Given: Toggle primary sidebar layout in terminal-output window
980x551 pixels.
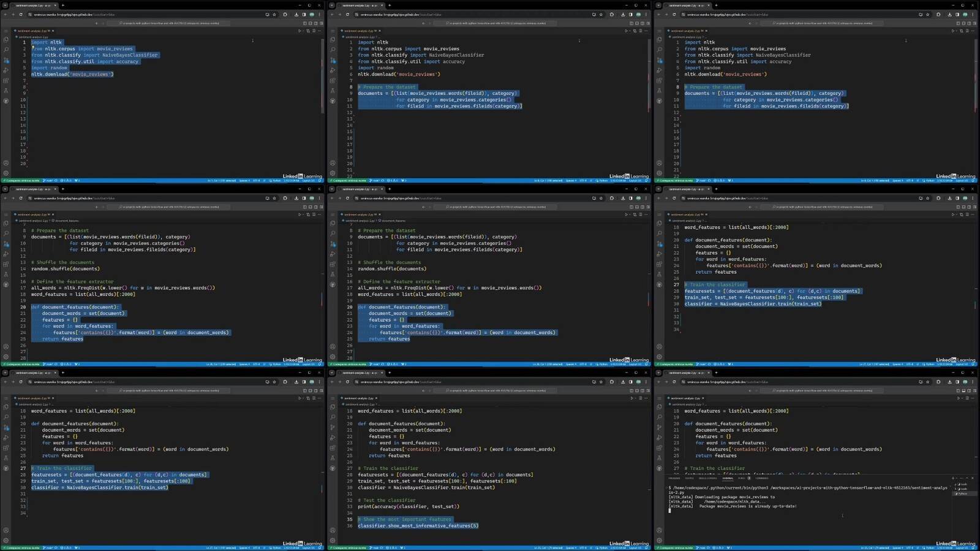Looking at the screenshot, I should [957, 390].
